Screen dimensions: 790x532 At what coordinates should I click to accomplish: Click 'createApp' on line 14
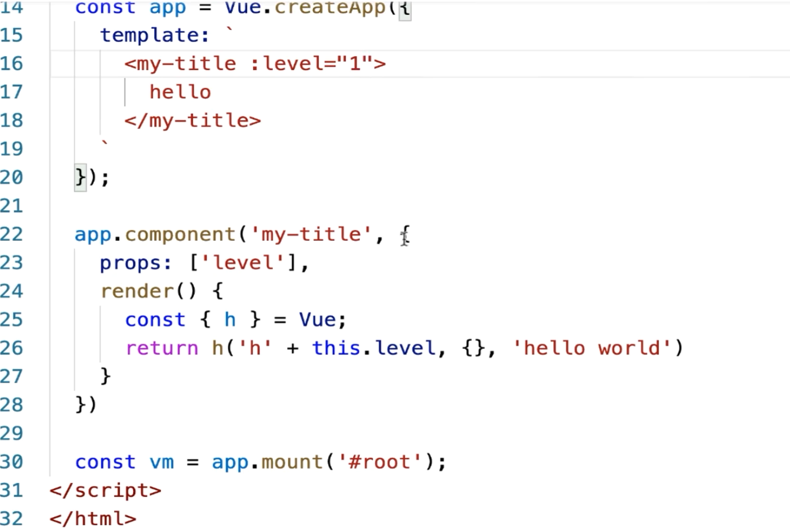(331, 8)
